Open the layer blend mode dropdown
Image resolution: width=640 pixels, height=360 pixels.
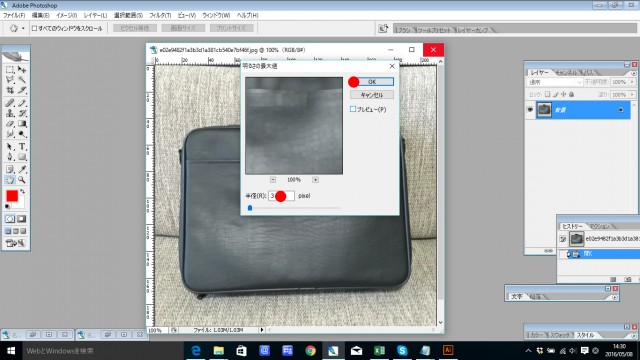(x=556, y=82)
